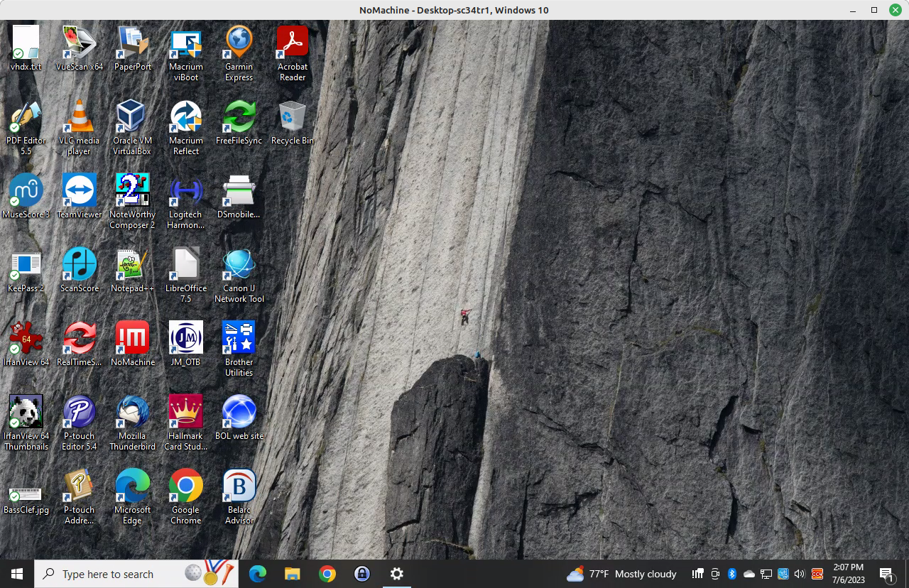Click the LibreOffice 7.5 shortcut

186,276
